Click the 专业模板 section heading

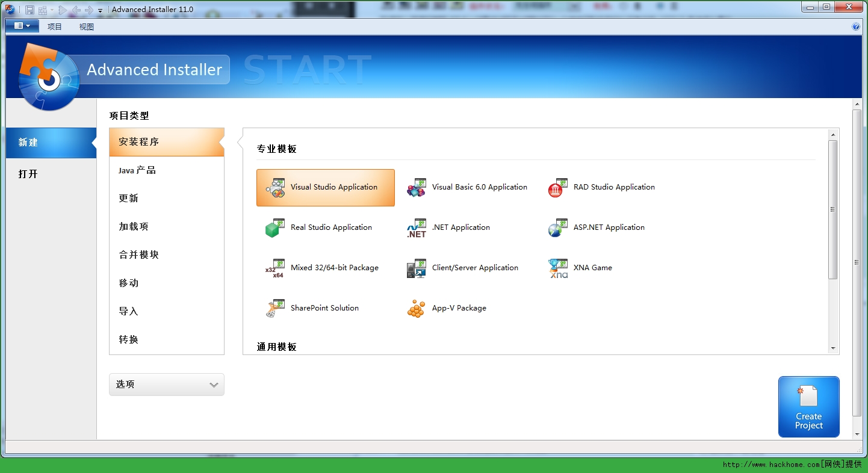[x=277, y=149]
